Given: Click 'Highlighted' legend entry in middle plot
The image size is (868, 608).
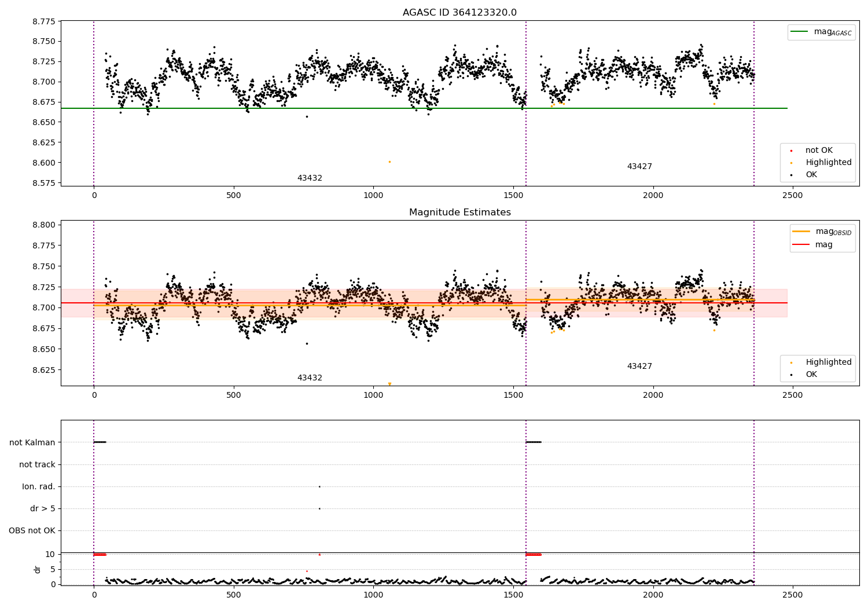Looking at the screenshot, I should (x=828, y=362).
